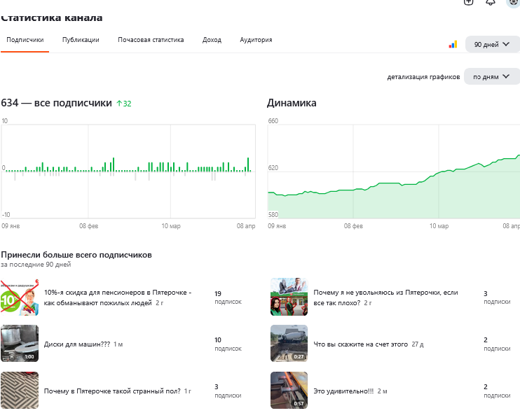Screen dimensions: 520x420
Task: Click the colored bar chart icon
Action: pos(453,44)
